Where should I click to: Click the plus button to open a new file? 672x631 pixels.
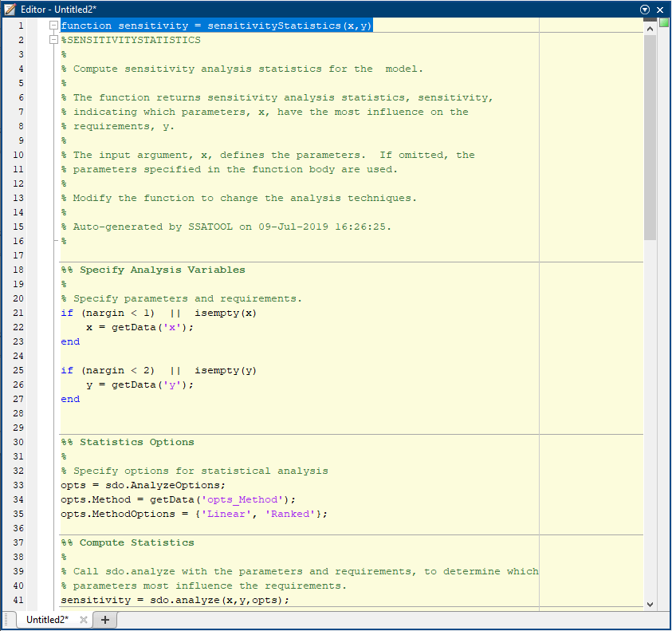point(104,619)
